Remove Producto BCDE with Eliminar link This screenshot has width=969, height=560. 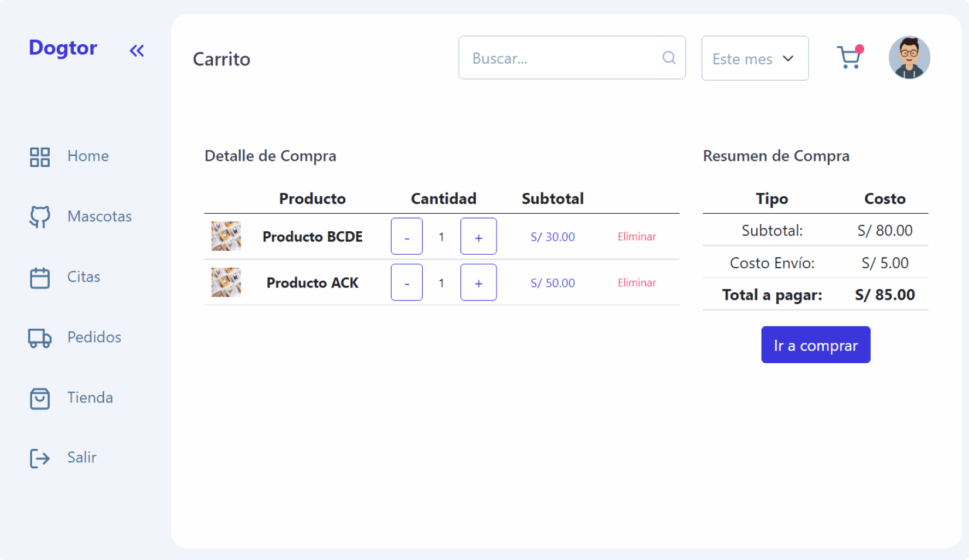tap(637, 237)
